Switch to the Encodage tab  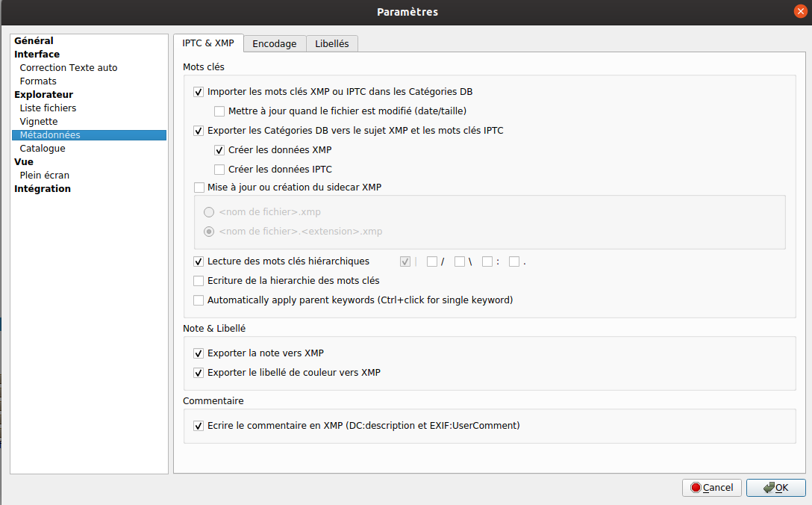pos(274,44)
